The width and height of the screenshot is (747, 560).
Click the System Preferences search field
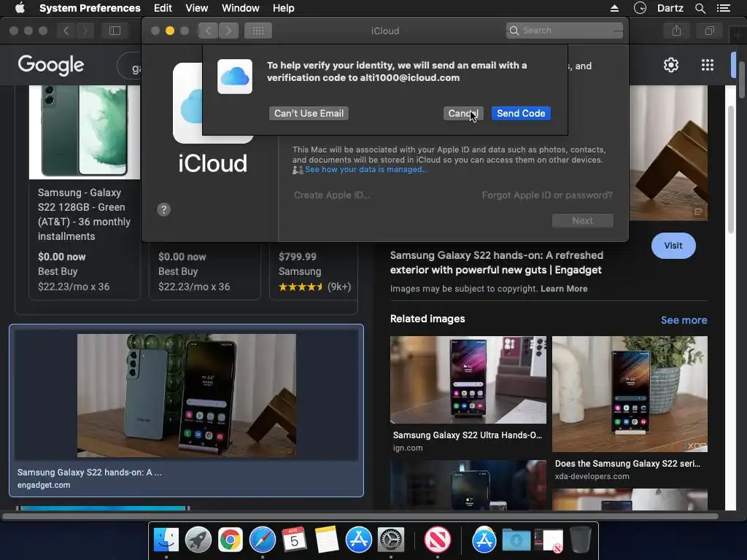coord(565,31)
